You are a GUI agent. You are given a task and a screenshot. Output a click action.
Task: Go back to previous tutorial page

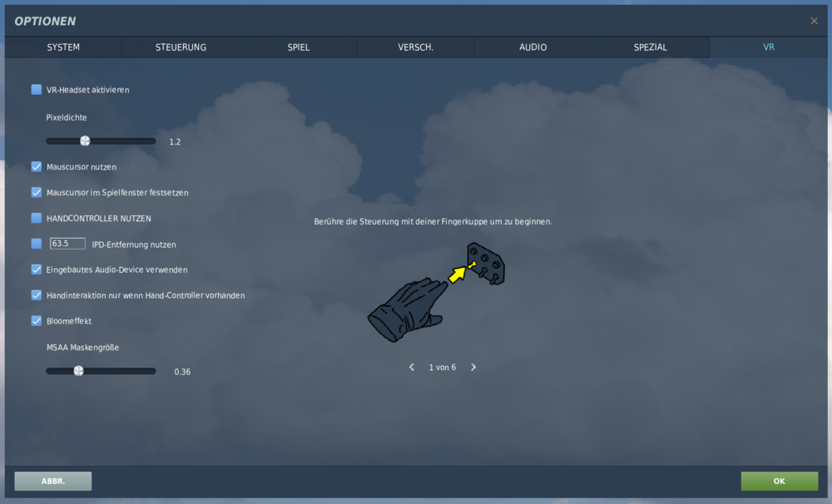[411, 367]
